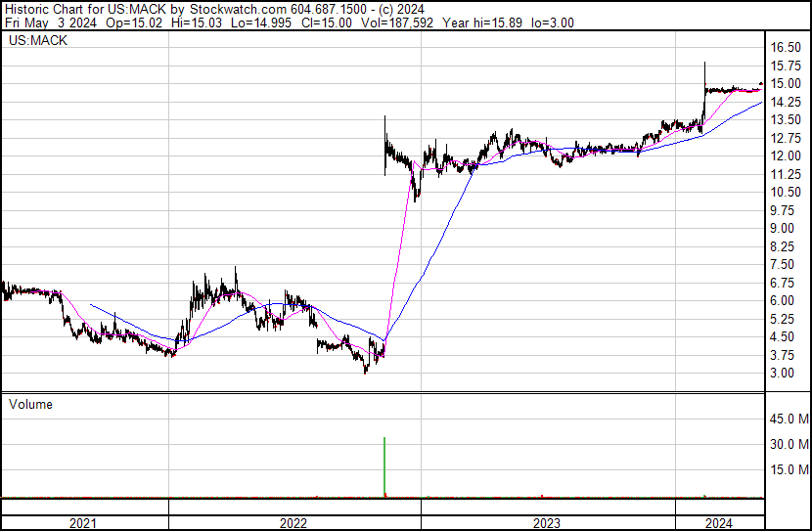
Task: Select the 2024 year marker on time axis
Action: click(x=718, y=523)
